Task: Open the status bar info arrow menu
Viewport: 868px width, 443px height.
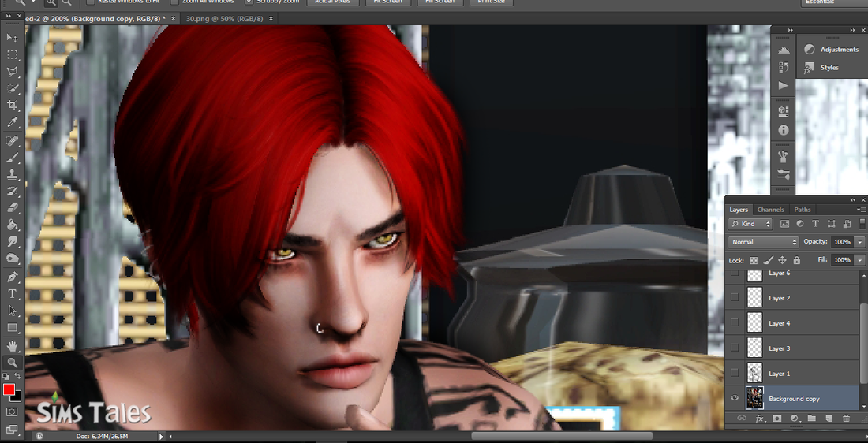Action: 162,437
